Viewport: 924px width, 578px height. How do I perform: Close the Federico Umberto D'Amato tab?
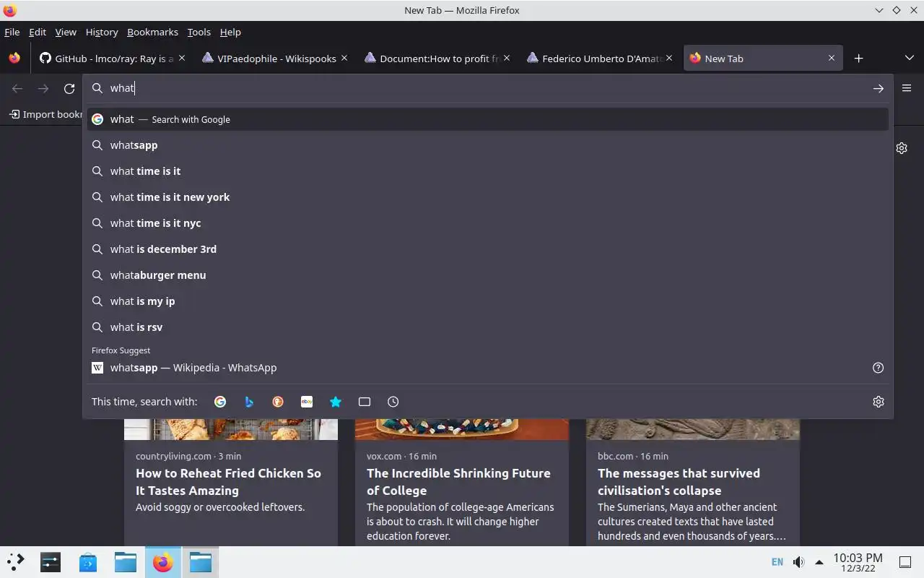click(x=669, y=59)
